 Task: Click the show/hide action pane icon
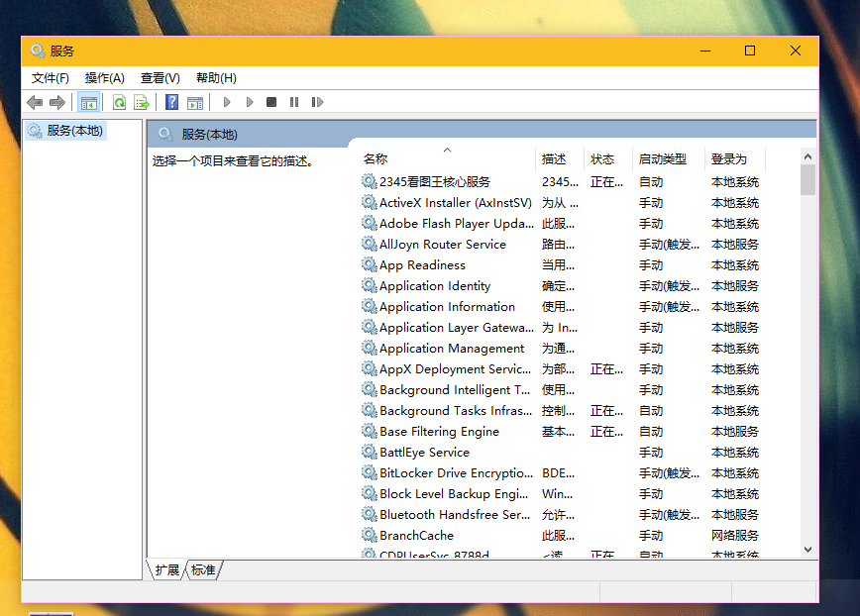195,102
